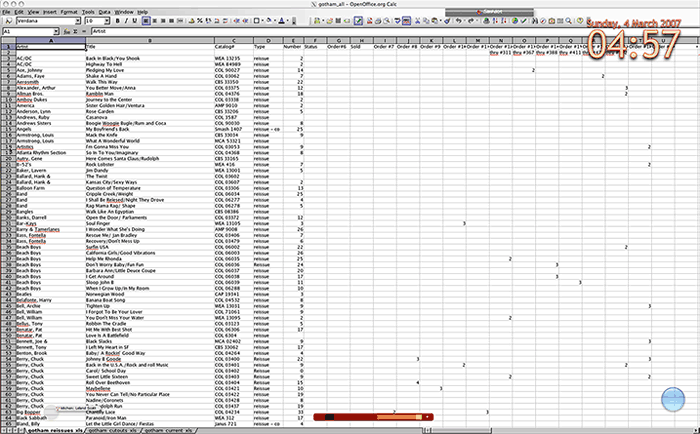The height and width of the screenshot is (434, 700).
Task: Click the document as e-mail icon
Action: click(347, 21)
